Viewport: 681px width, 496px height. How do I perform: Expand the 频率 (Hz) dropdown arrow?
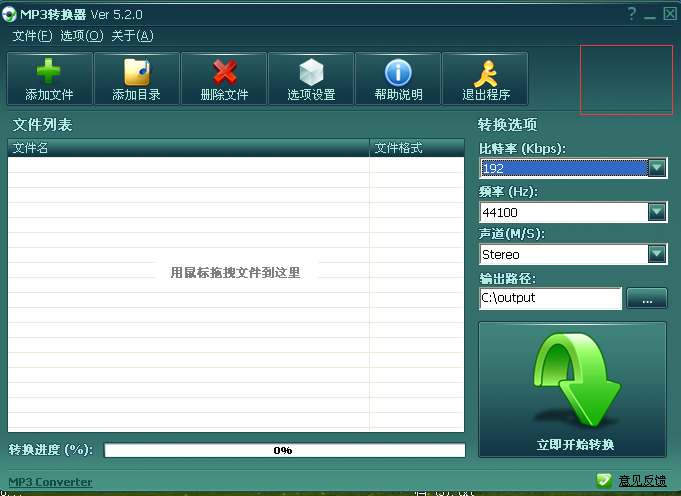pyautogui.click(x=657, y=212)
